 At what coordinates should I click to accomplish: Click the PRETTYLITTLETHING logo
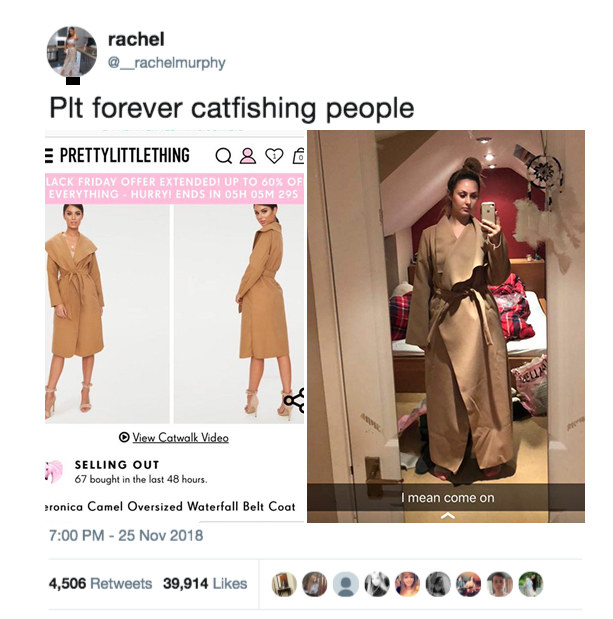pyautogui.click(x=125, y=155)
